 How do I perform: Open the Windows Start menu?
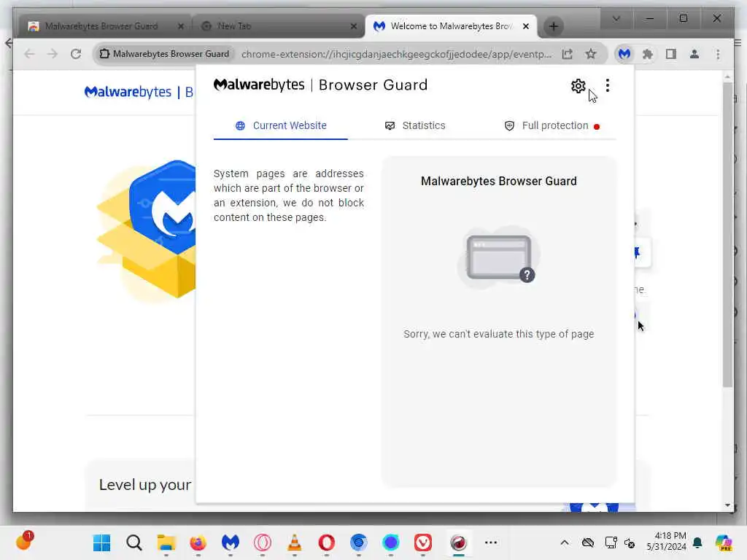pos(101,542)
